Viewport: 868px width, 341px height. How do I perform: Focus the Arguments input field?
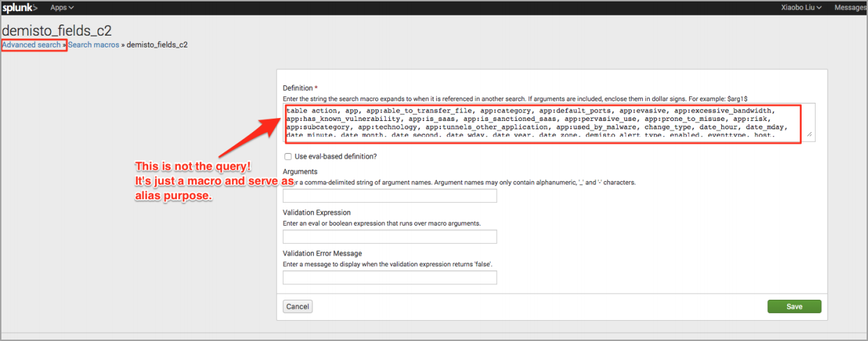(x=389, y=196)
